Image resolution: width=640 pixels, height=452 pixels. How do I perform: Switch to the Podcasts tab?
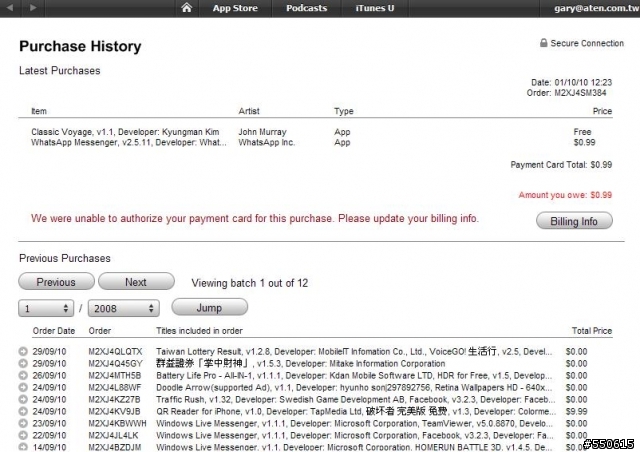(x=307, y=8)
